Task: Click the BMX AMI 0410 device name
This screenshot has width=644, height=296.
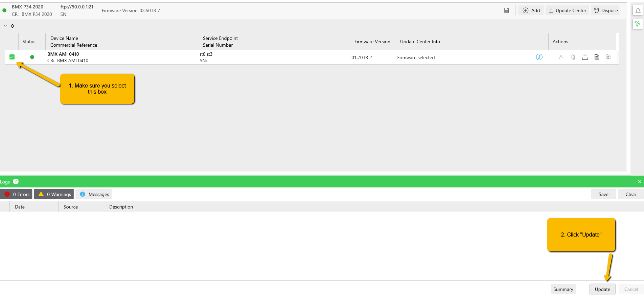Action: pos(63,54)
